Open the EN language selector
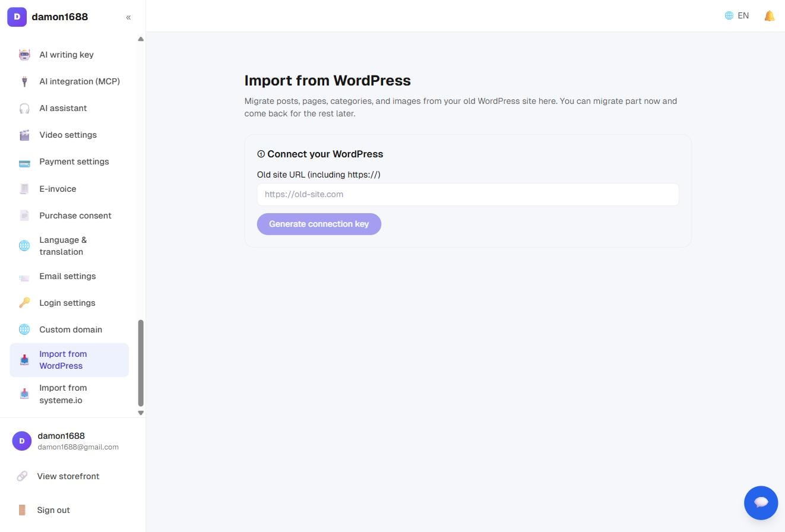Viewport: 785px width, 532px height. pos(737,16)
